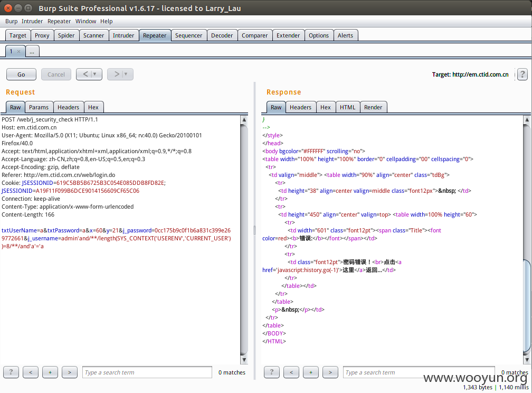The height and width of the screenshot is (393, 532).
Task: Click the disabled Cancel button
Action: [56, 74]
